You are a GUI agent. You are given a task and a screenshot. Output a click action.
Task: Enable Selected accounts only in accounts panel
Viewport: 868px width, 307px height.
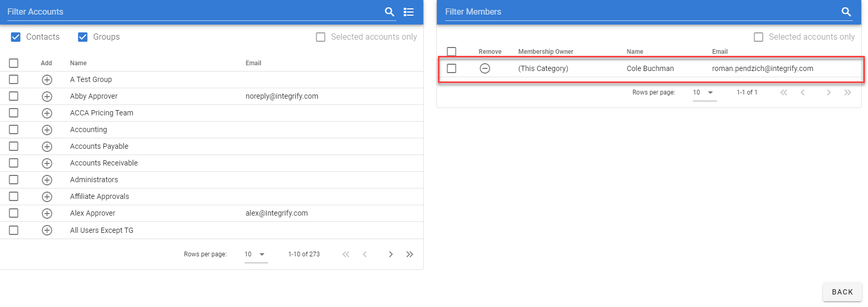[x=321, y=37]
